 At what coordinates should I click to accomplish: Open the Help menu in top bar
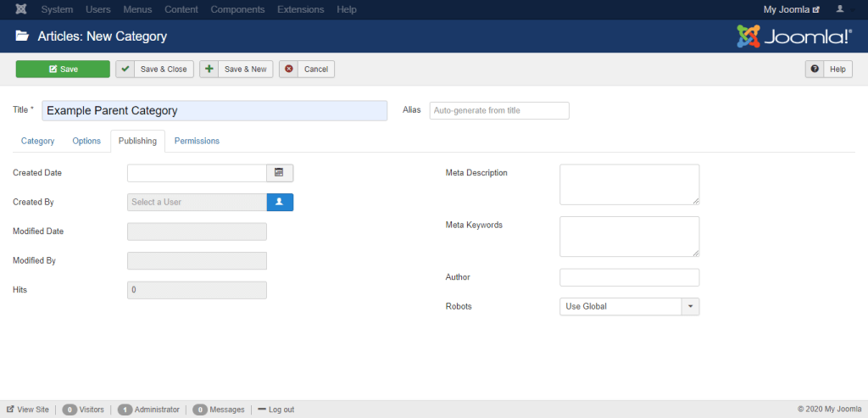click(x=347, y=9)
